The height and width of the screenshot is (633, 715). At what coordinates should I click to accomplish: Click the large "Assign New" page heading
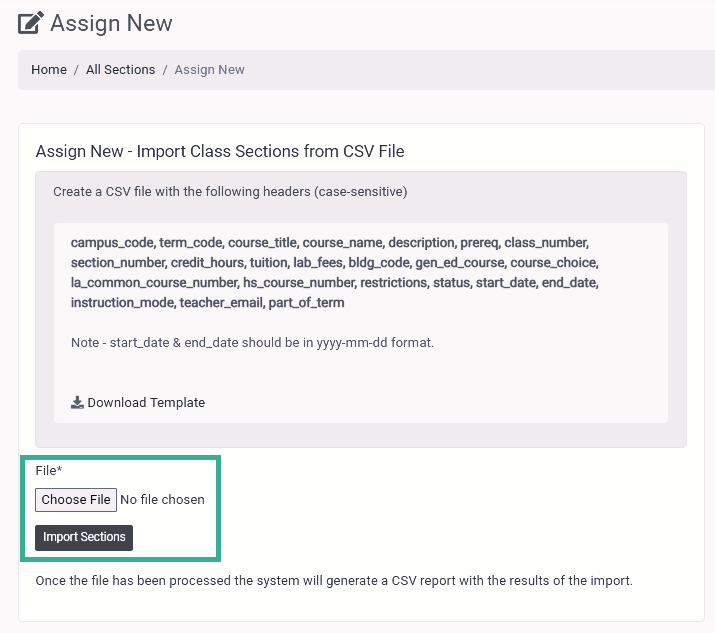111,23
